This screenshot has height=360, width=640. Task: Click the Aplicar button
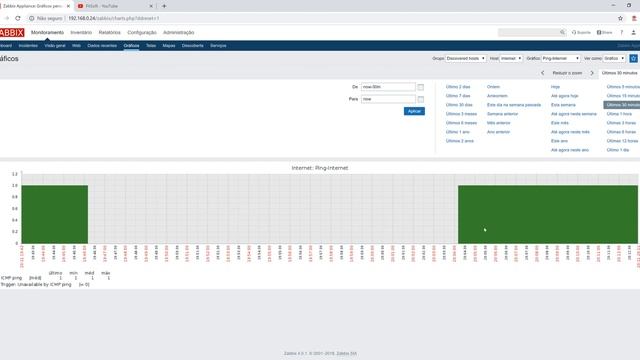[x=414, y=111]
